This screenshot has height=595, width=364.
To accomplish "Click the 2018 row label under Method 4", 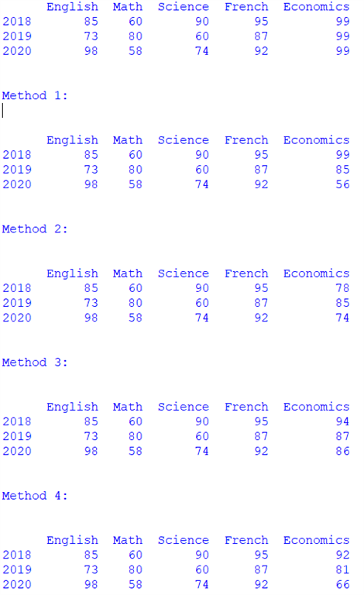I will coord(17,555).
